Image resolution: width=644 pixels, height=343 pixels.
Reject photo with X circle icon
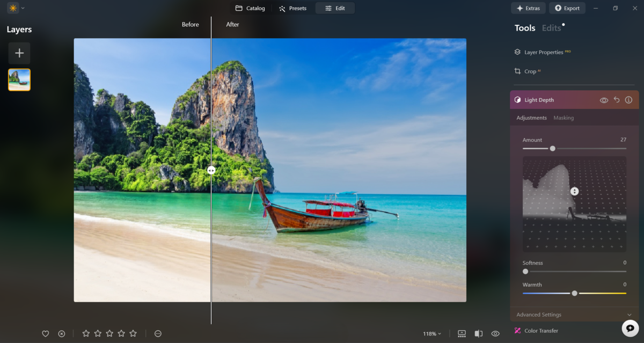coord(62,333)
